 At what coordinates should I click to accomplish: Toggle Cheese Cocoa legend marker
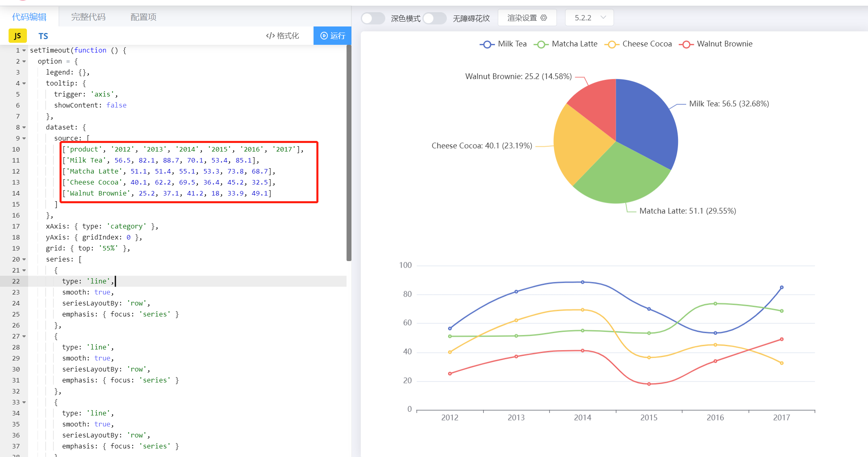tap(612, 44)
